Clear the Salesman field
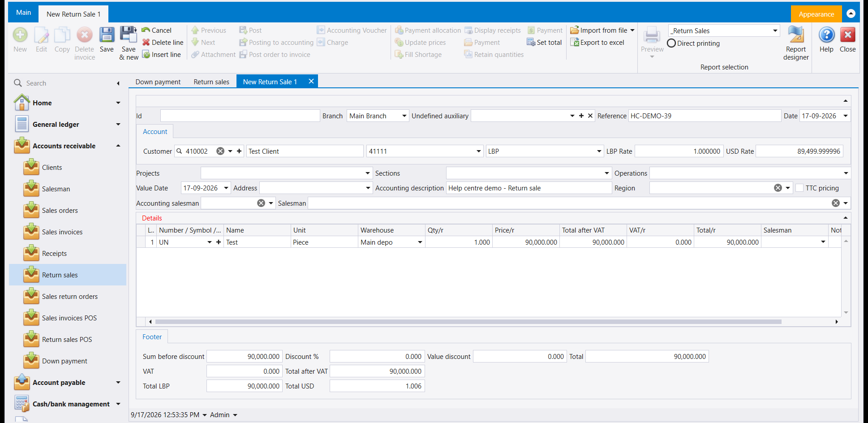The width and height of the screenshot is (868, 423). (x=836, y=203)
